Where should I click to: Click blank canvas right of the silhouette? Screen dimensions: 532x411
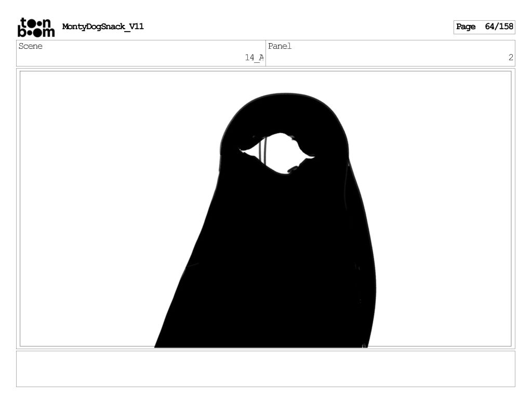tap(442, 208)
